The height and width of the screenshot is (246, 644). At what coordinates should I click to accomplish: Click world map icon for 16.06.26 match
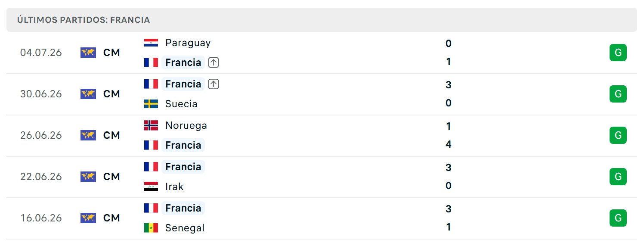click(88, 218)
